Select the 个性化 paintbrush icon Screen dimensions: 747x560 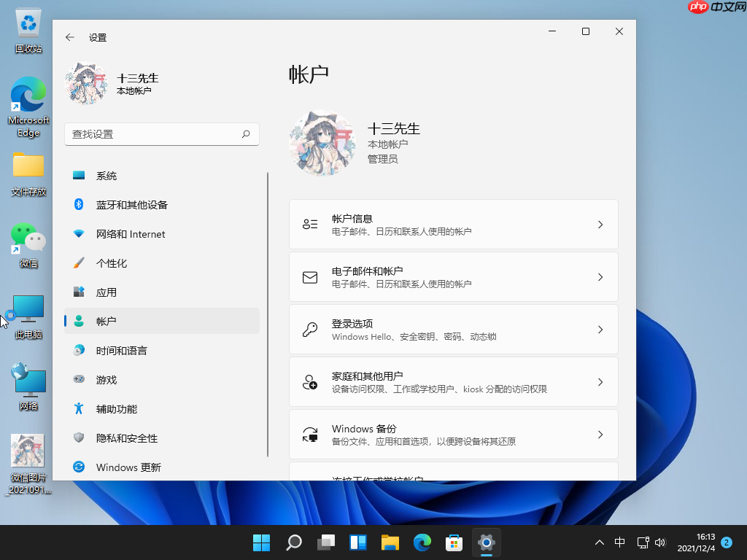tap(77, 262)
